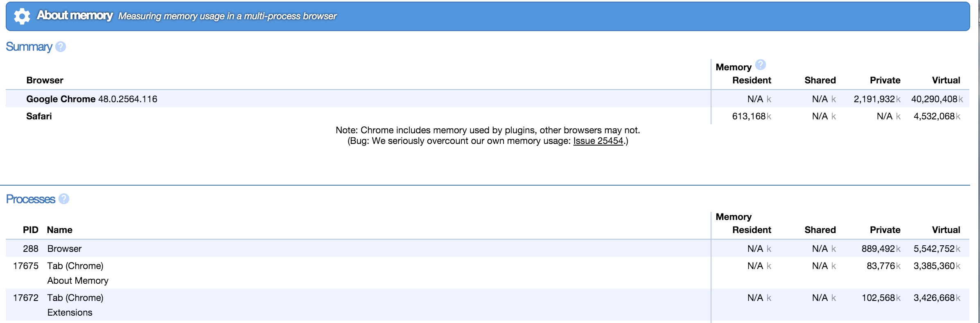Click the Summary section heading
Screen dimensions: 980x323
point(29,47)
